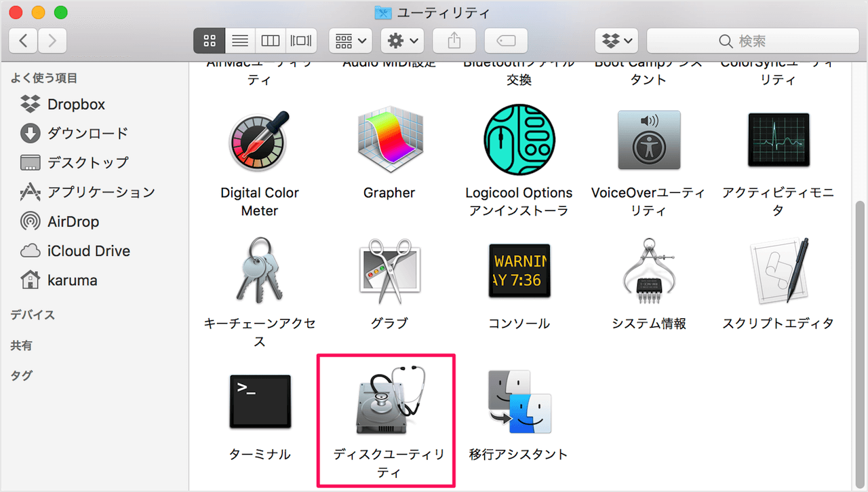Click the 共有 sidebar heading
This screenshot has width=868, height=492.
(21, 345)
